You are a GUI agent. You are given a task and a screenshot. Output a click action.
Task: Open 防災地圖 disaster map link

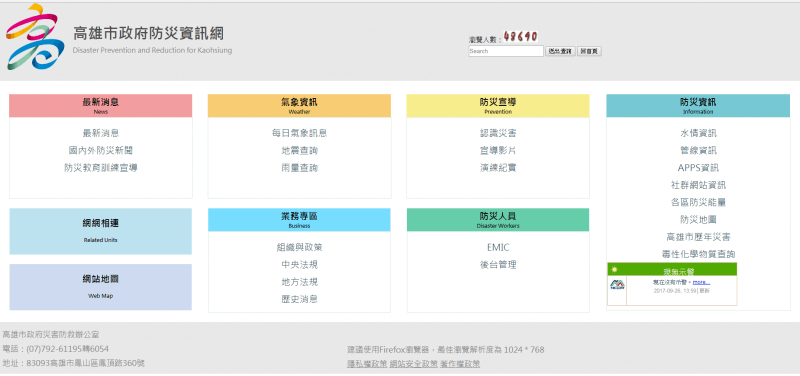pos(698,219)
